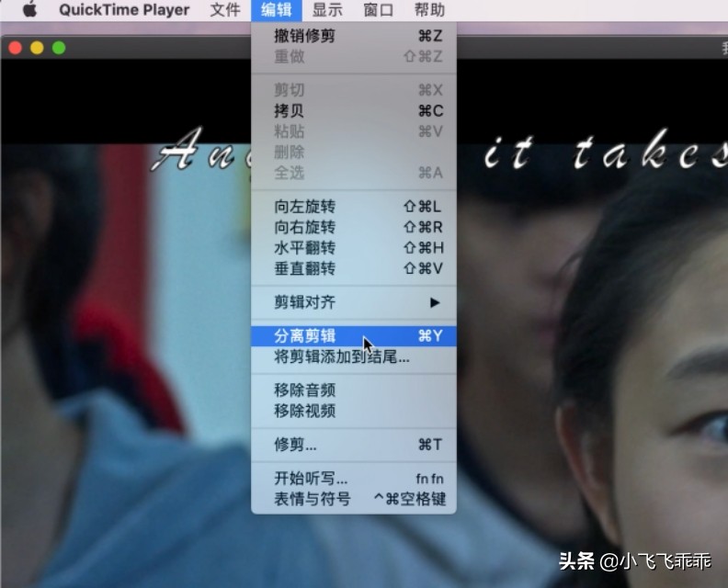Choose 向左旋转 to rotate left
Screen dimensions: 728x588
(354, 207)
